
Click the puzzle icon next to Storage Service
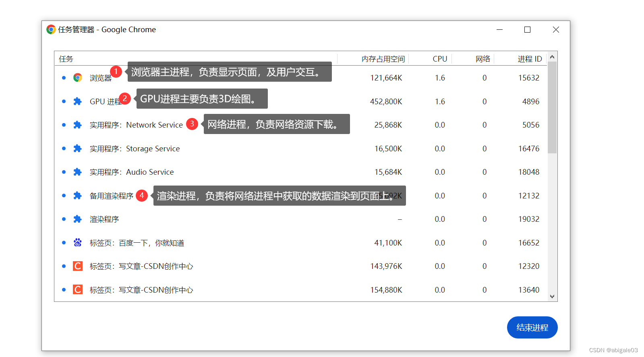(x=78, y=149)
